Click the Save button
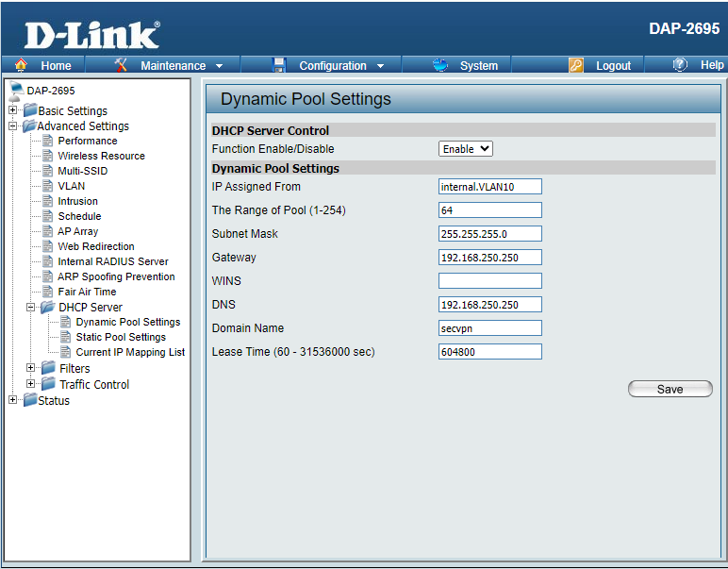 pyautogui.click(x=670, y=389)
